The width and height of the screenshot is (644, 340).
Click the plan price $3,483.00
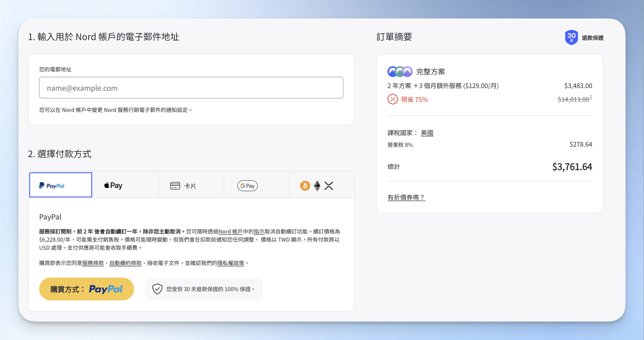[x=578, y=86]
